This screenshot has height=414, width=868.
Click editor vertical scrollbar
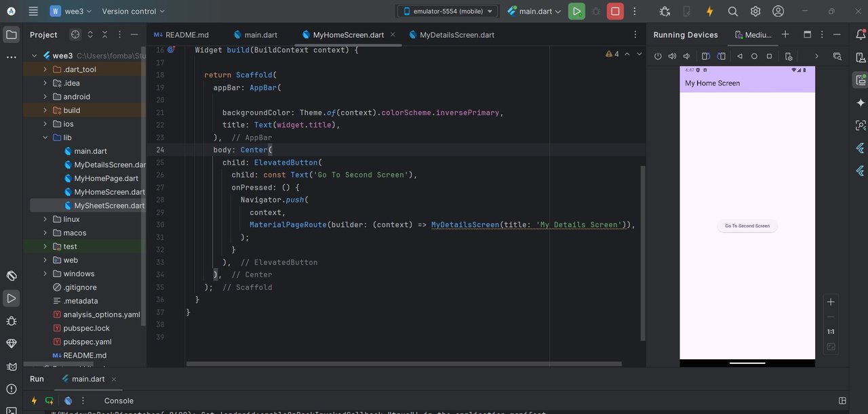[x=643, y=252]
